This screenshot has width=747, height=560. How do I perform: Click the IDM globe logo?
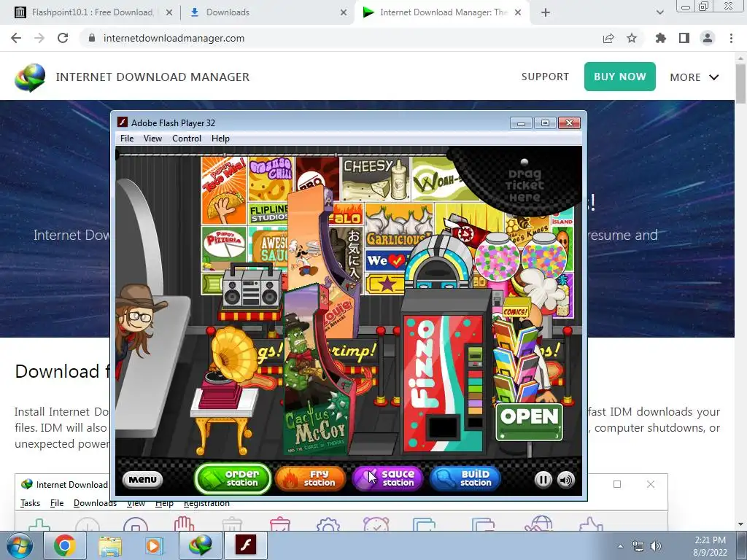click(29, 77)
